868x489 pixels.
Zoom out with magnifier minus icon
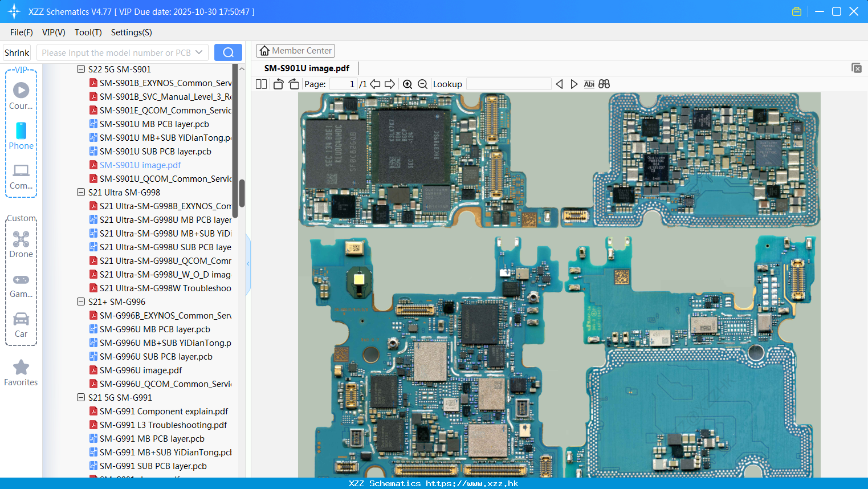422,84
